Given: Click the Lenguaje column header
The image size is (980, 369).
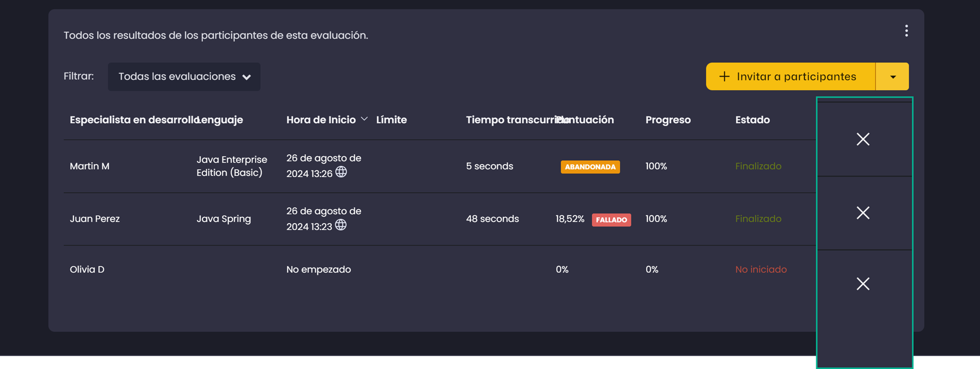Looking at the screenshot, I should (x=220, y=120).
